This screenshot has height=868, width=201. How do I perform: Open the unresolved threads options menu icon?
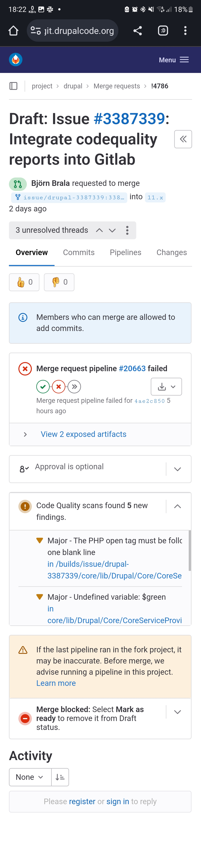click(127, 230)
